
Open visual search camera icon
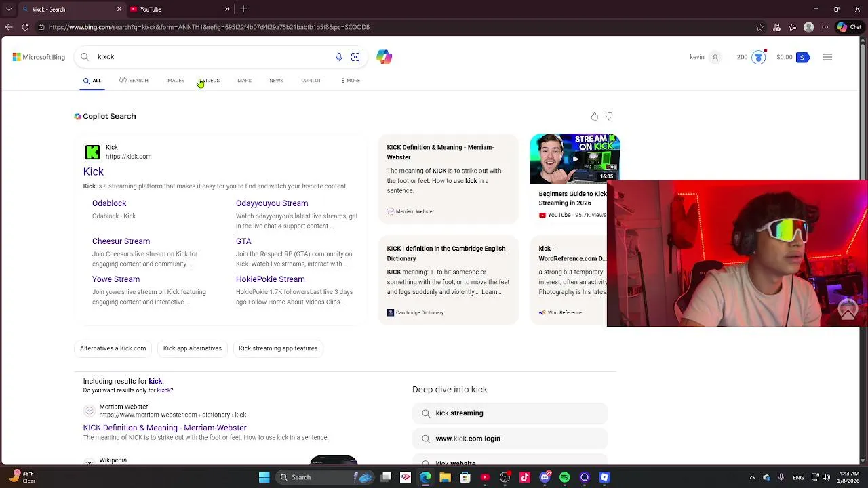(355, 57)
